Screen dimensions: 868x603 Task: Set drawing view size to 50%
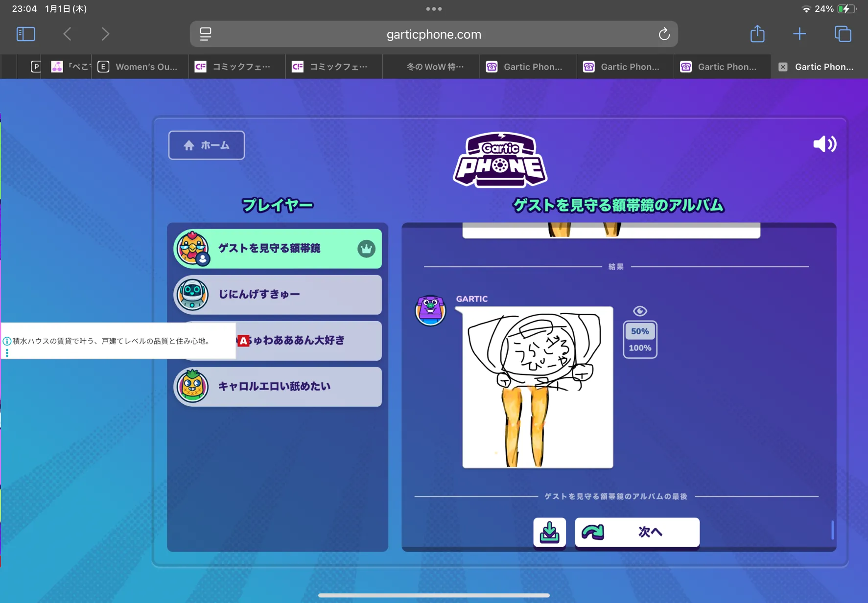640,331
